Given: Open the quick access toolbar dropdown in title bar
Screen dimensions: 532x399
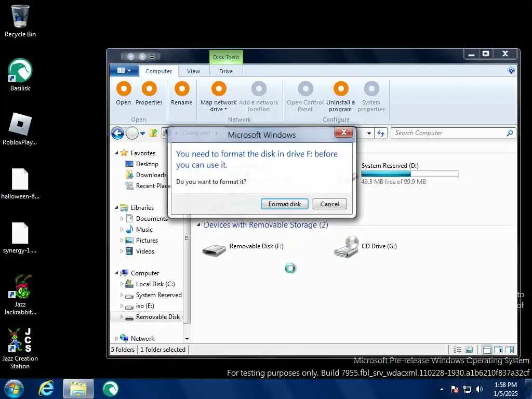Looking at the screenshot, I should (152, 57).
